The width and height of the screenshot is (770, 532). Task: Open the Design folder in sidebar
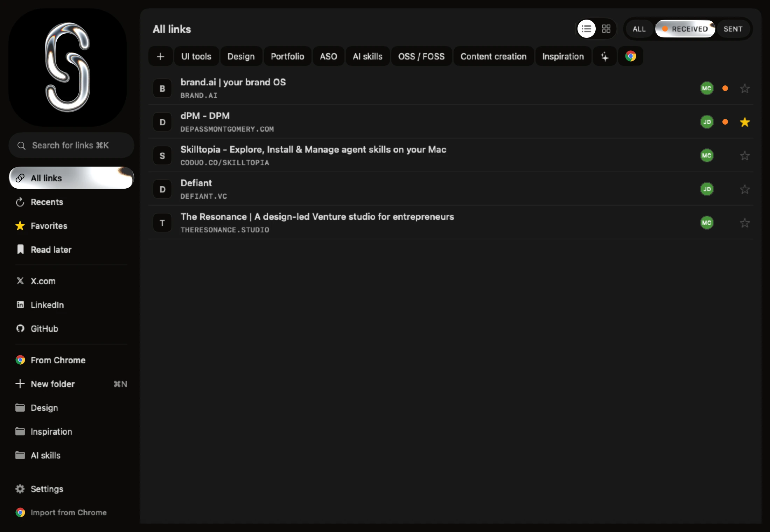click(71, 408)
